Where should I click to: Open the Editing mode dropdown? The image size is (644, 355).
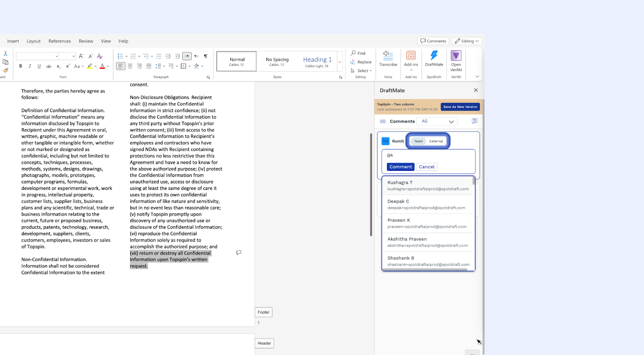467,41
